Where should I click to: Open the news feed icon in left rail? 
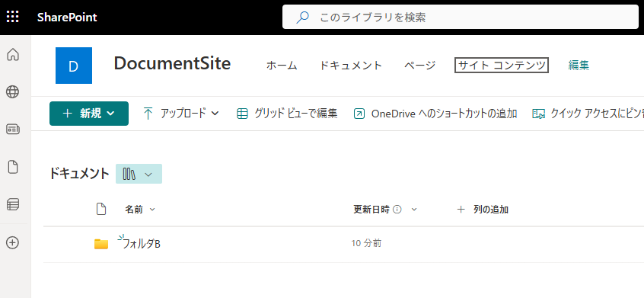point(13,130)
